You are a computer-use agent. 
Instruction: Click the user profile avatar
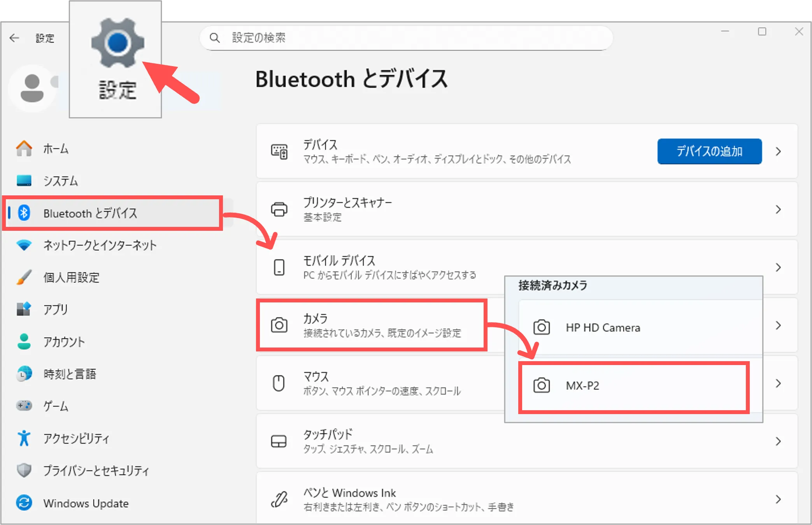(32, 88)
